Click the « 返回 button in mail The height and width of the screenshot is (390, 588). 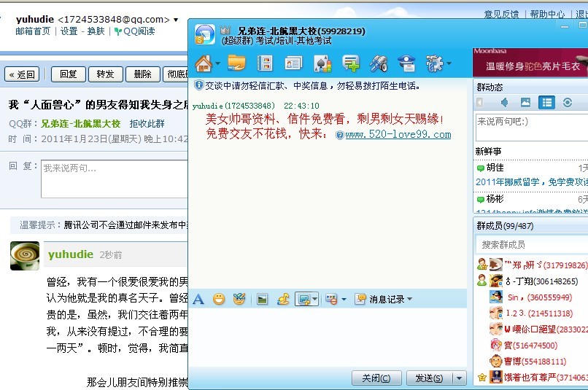[22, 74]
